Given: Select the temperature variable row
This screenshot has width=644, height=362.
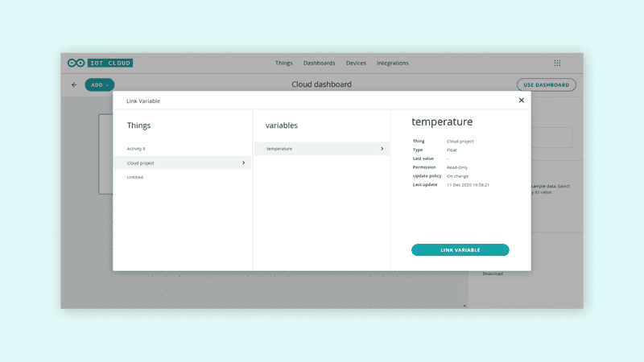Looking at the screenshot, I should pos(321,149).
